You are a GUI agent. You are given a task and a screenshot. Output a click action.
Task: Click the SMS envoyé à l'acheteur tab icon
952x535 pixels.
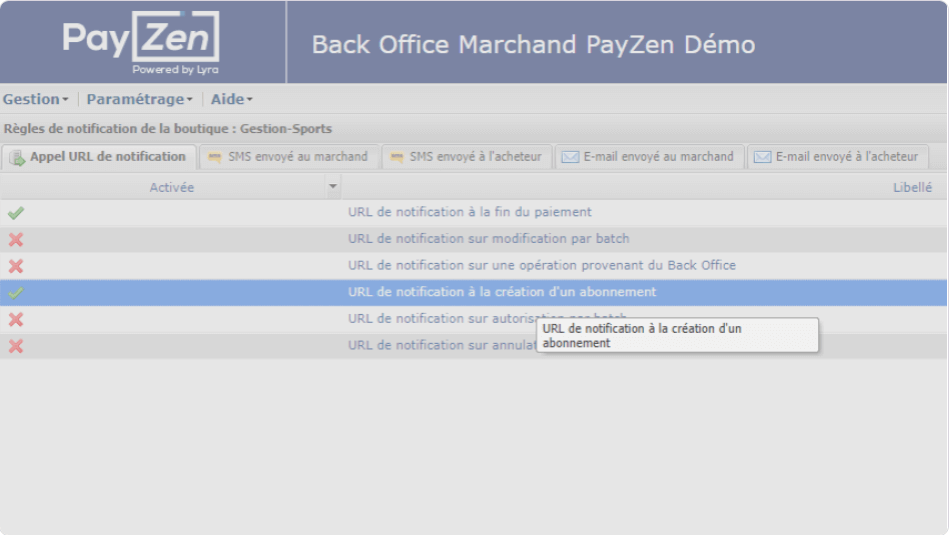(396, 157)
